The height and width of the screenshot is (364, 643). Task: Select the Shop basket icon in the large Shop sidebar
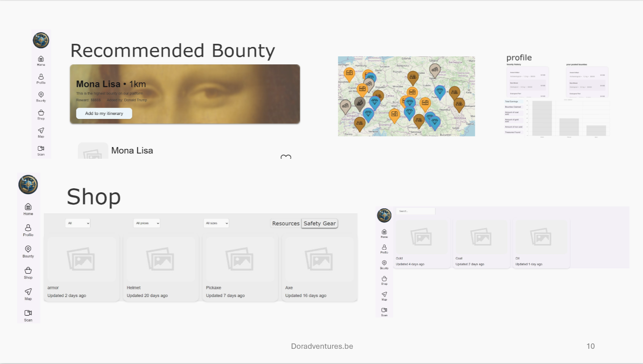pos(28,270)
